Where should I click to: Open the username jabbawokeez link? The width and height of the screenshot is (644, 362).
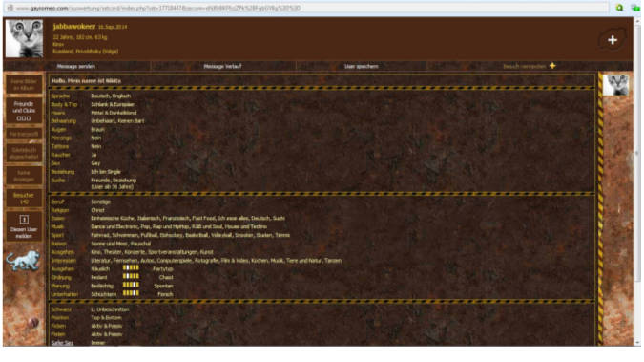coord(74,27)
